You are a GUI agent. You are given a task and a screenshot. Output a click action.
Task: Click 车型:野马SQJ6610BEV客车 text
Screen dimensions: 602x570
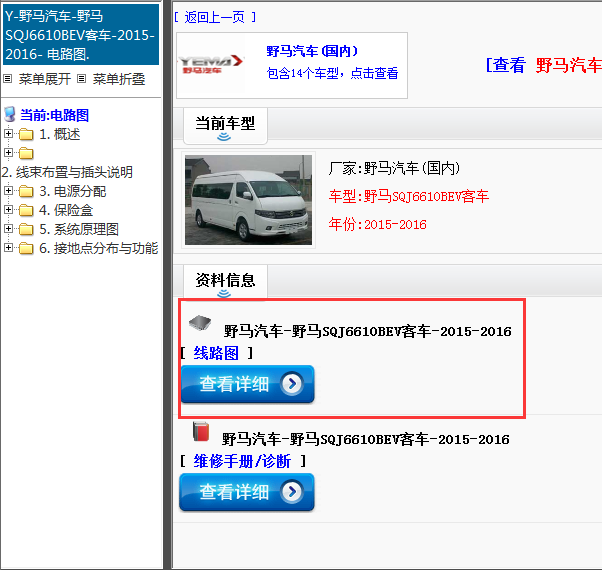(x=408, y=196)
